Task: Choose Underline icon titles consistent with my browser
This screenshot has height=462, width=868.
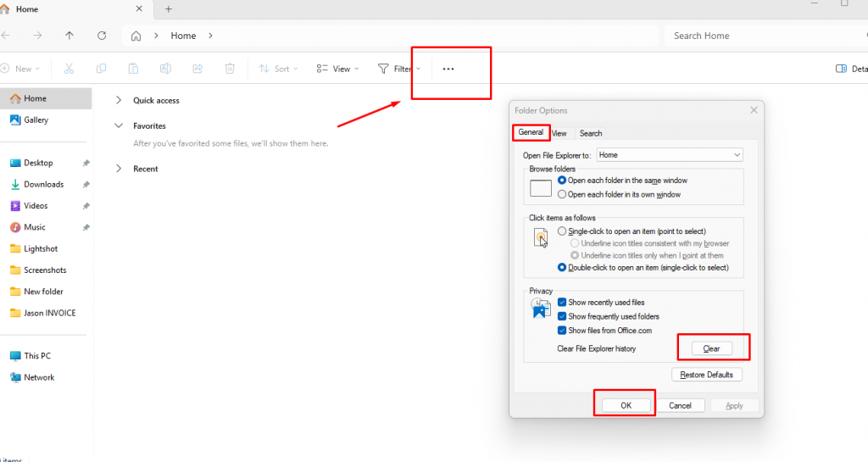Action: pos(575,243)
